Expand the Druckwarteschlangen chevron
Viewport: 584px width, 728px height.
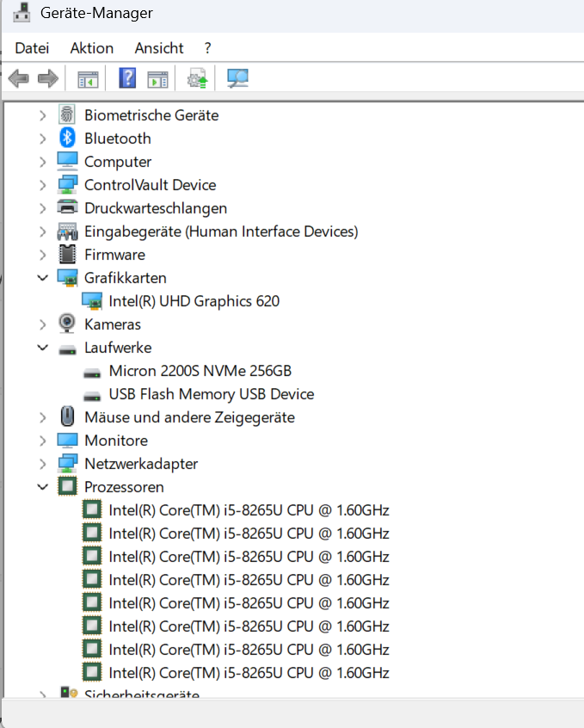click(x=43, y=208)
